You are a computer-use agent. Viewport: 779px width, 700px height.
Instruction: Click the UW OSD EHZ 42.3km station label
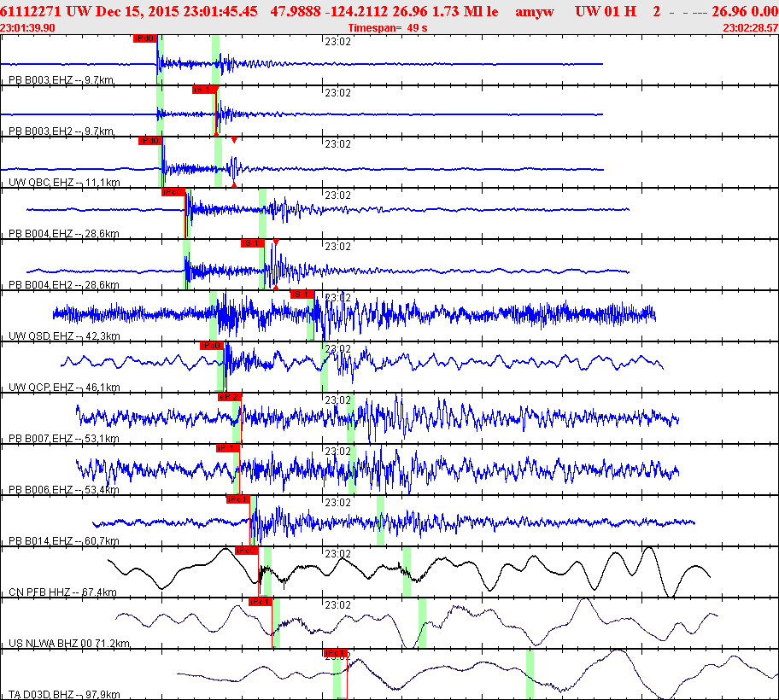(65, 335)
